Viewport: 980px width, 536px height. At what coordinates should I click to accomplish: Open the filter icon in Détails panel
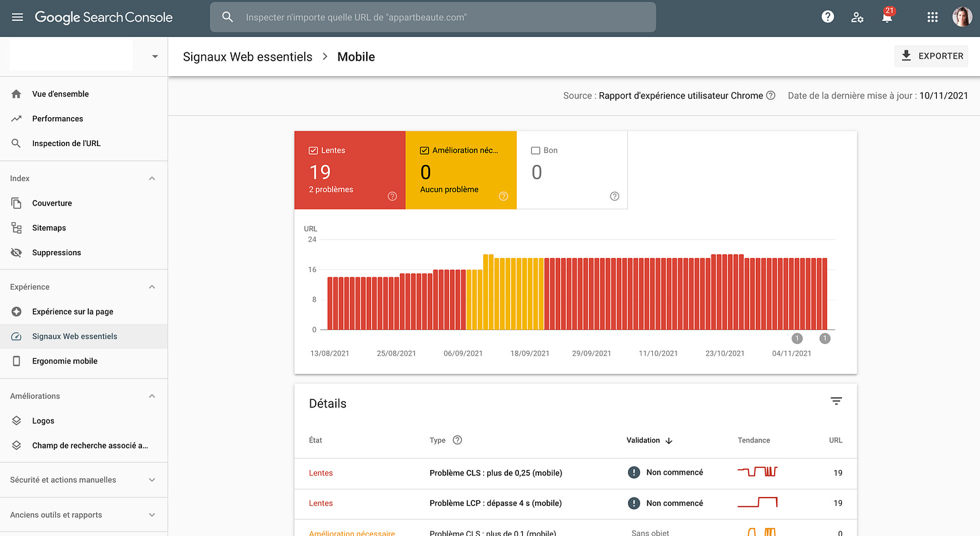(x=836, y=401)
